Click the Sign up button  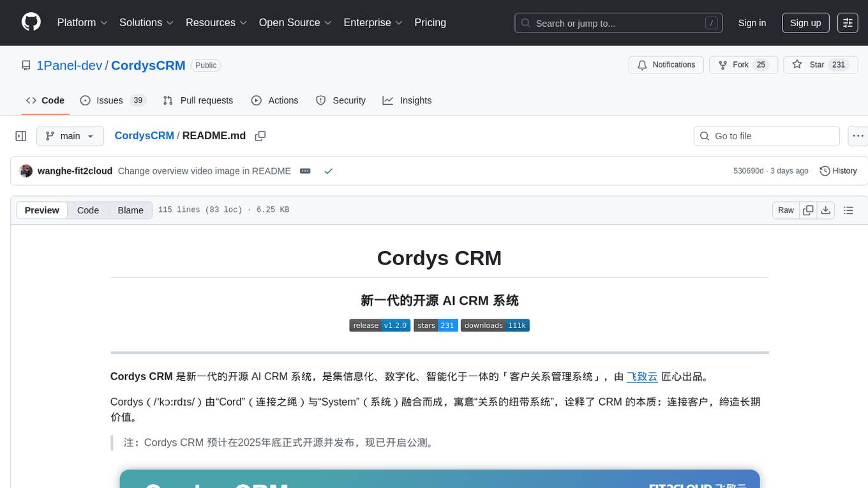(x=805, y=22)
